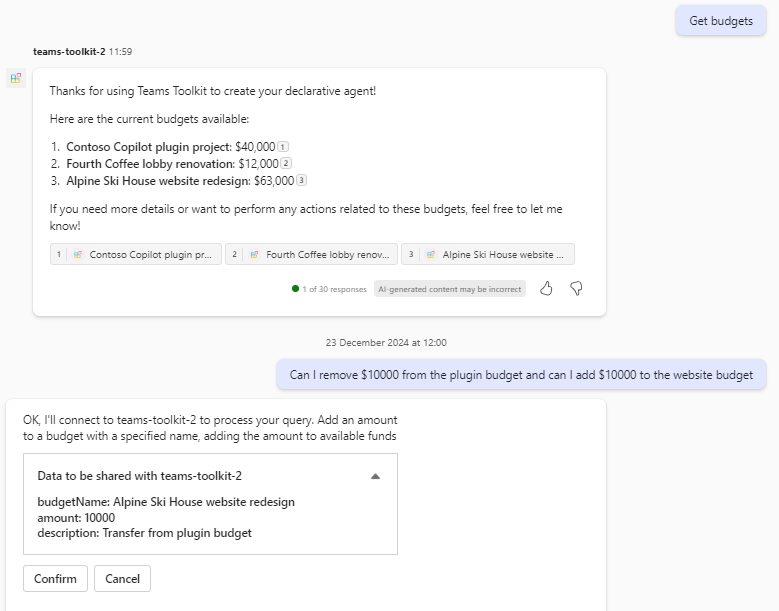Click the Thanks for using Teams Toolkit sentence
The height and width of the screenshot is (611, 779).
(213, 91)
